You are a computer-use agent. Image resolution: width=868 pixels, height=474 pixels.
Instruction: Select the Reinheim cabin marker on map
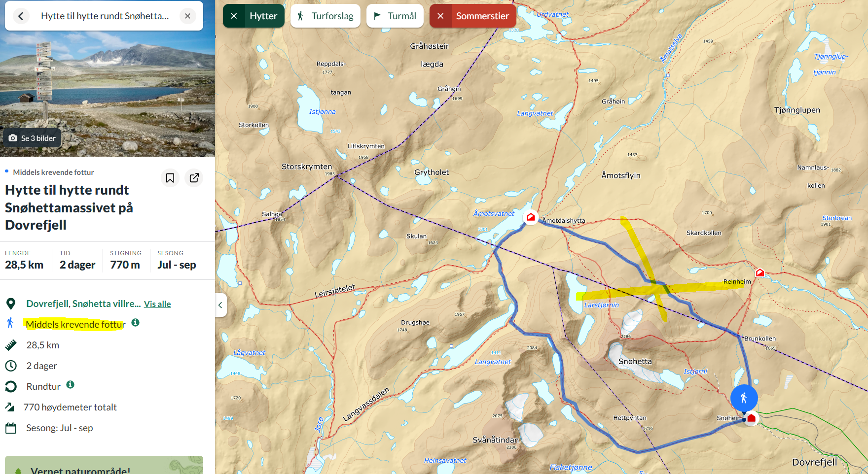pyautogui.click(x=760, y=272)
